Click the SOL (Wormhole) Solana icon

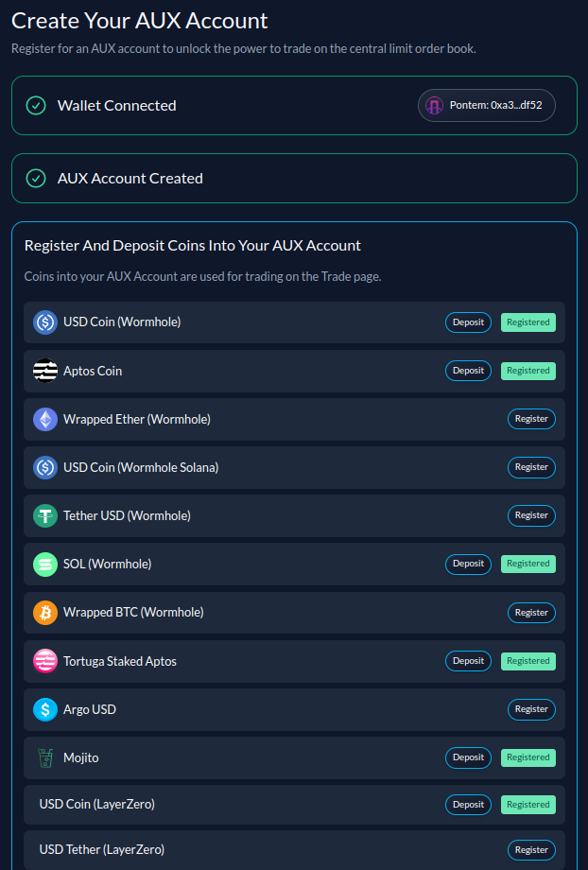tap(45, 565)
